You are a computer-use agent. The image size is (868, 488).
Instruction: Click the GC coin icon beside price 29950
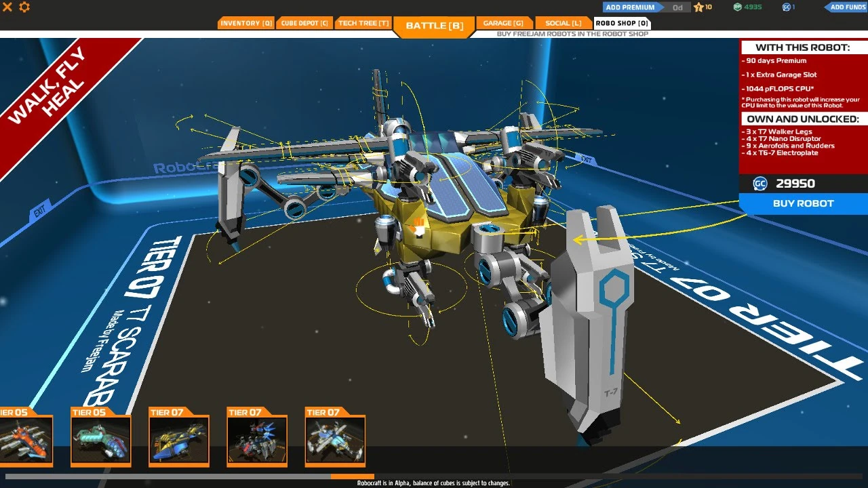pyautogui.click(x=760, y=184)
